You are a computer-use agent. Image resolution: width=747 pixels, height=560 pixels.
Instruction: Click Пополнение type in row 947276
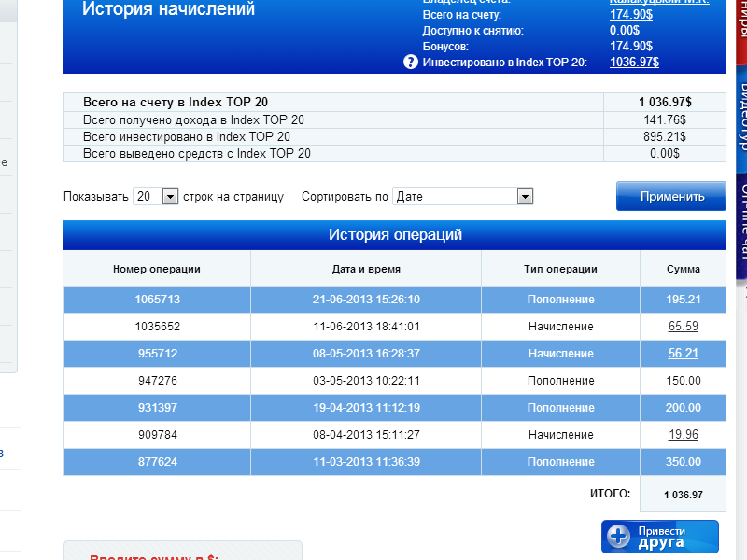click(561, 381)
